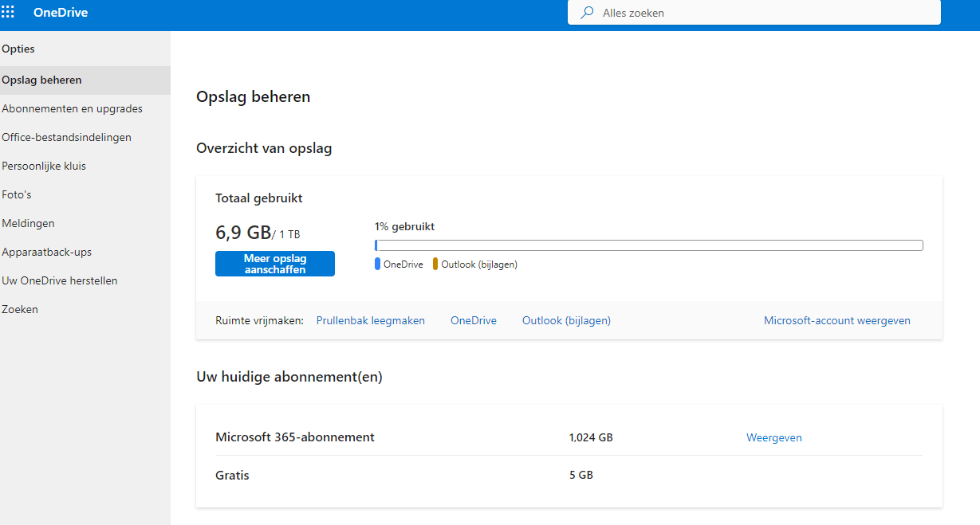Open the 'Outlook (bijlagen)' free-up-space link

point(566,320)
